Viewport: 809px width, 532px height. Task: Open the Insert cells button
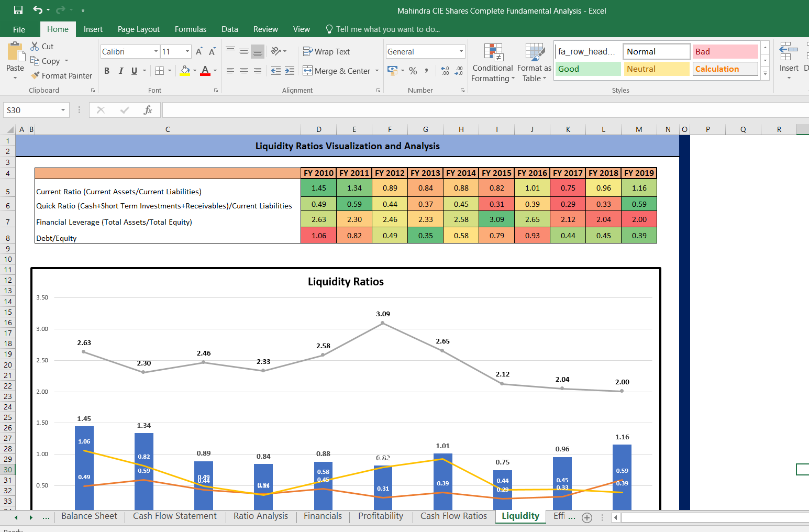tap(789, 61)
